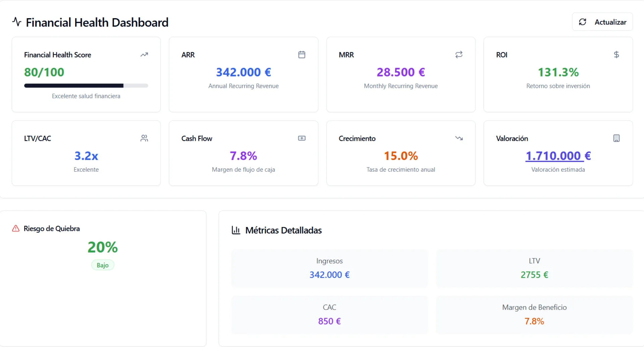Image resolution: width=644 pixels, height=347 pixels.
Task: Select the CAC 850 € metric tile
Action: click(x=329, y=315)
